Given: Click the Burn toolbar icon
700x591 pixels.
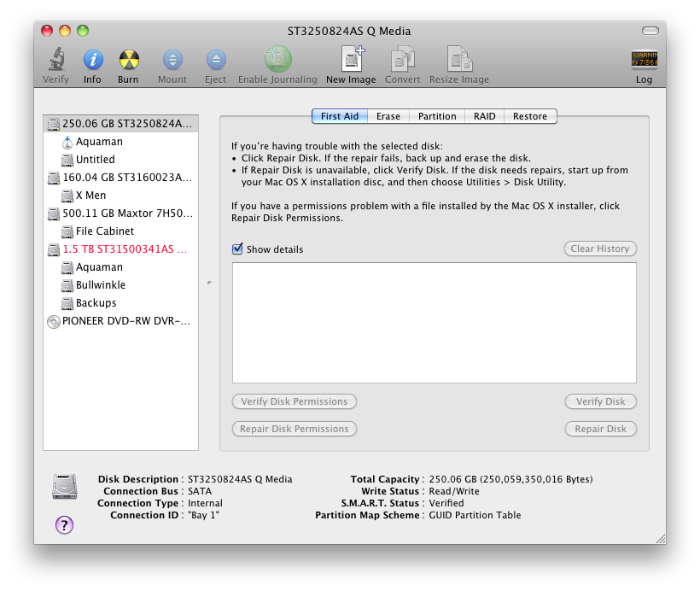Looking at the screenshot, I should tap(129, 60).
